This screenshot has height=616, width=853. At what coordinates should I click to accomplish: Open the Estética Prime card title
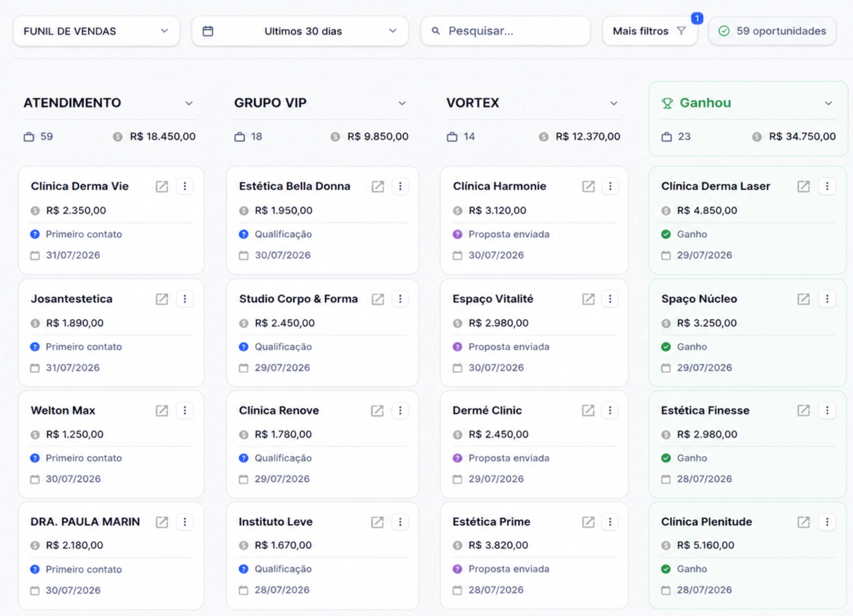coord(492,522)
